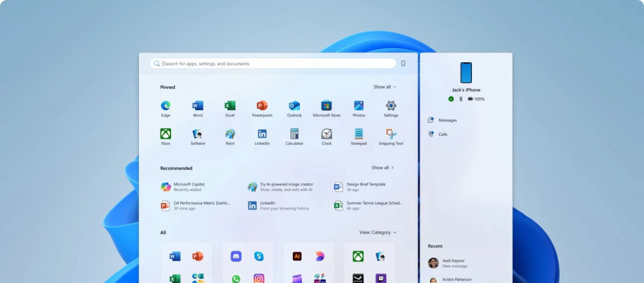Open recommended Microsoft Copilot entry
644x283 pixels.
coord(189,187)
